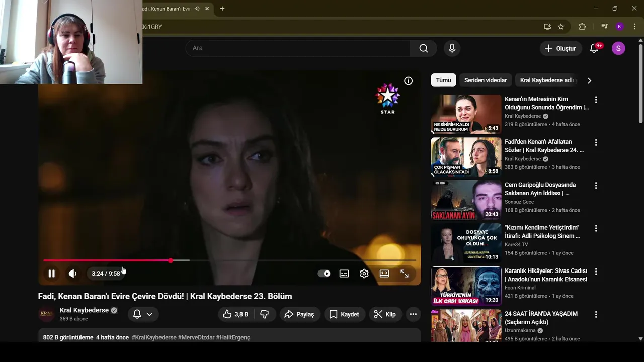Open options menu for Kızımı Kendime Yetiştirdim video
This screenshot has height=362, width=644.
596,228
